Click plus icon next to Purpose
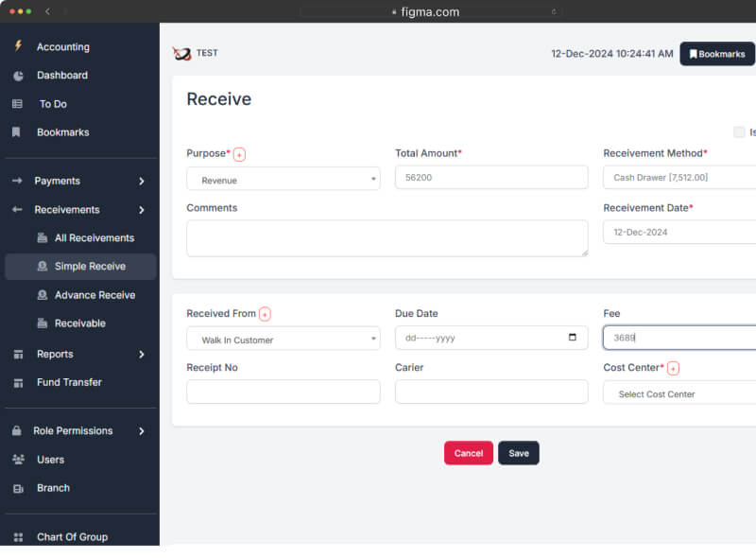 point(239,154)
